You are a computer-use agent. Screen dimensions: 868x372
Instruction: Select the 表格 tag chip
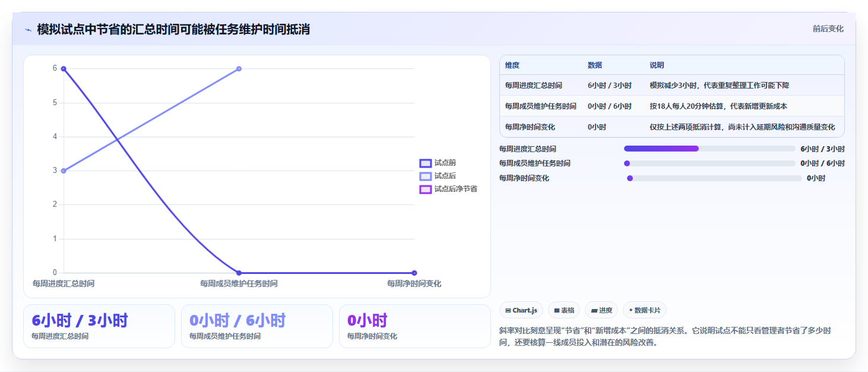(x=564, y=310)
